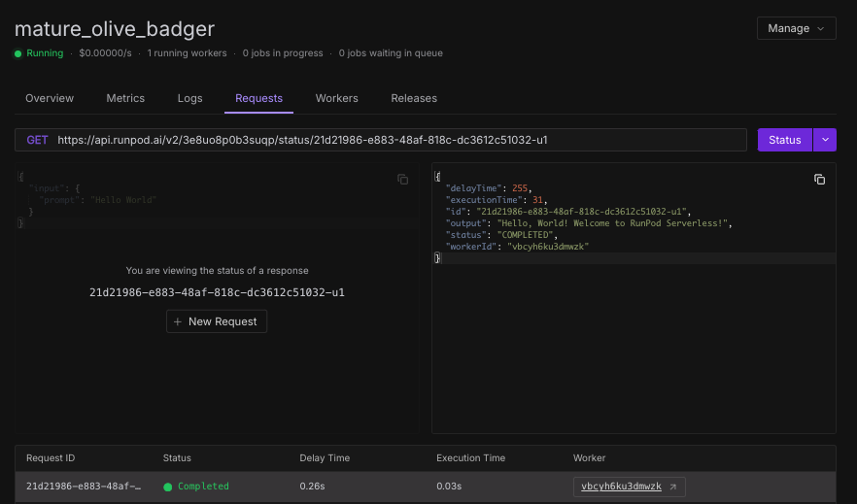Image resolution: width=857 pixels, height=504 pixels.
Task: View the Workers tab
Action: click(x=336, y=98)
